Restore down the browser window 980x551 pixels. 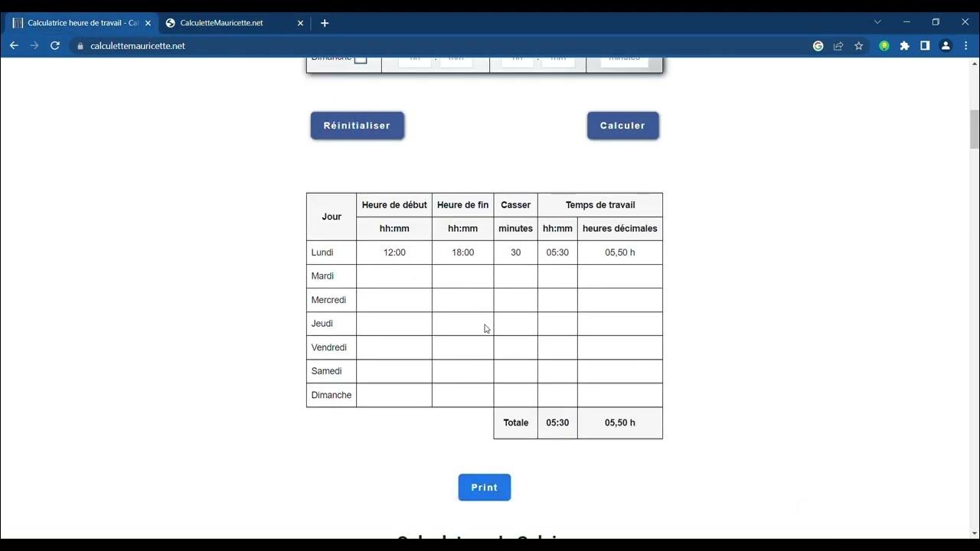[936, 22]
